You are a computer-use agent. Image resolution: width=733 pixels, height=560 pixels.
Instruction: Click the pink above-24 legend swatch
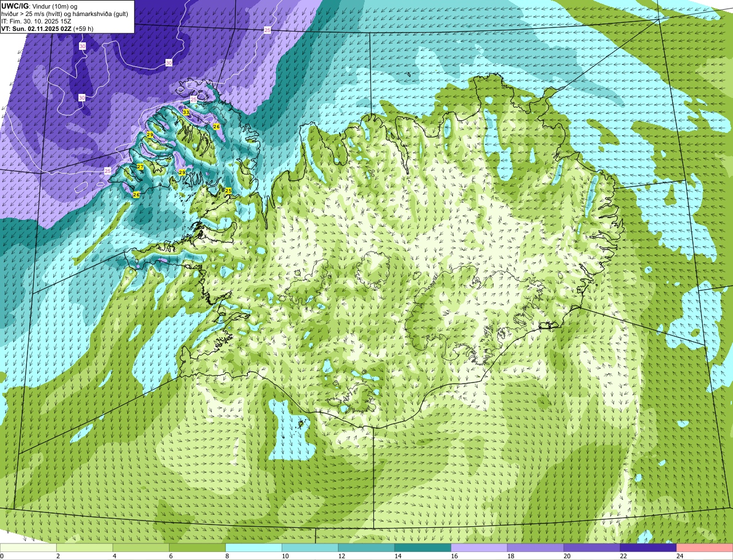click(x=705, y=547)
